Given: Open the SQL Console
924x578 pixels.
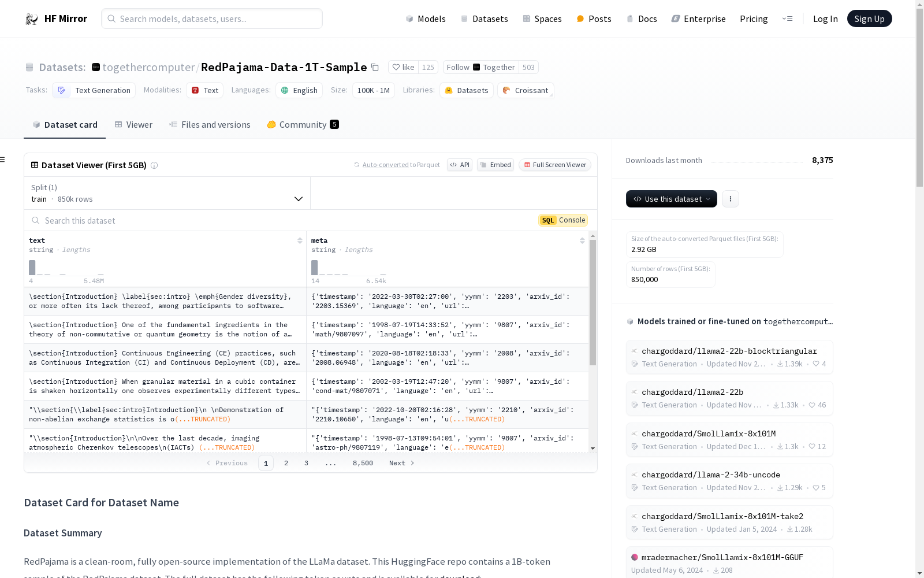Looking at the screenshot, I should [x=563, y=220].
